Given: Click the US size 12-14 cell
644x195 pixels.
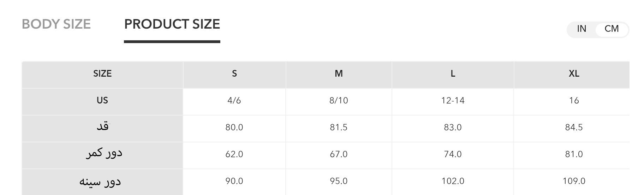Looking at the screenshot, I should [x=453, y=101].
